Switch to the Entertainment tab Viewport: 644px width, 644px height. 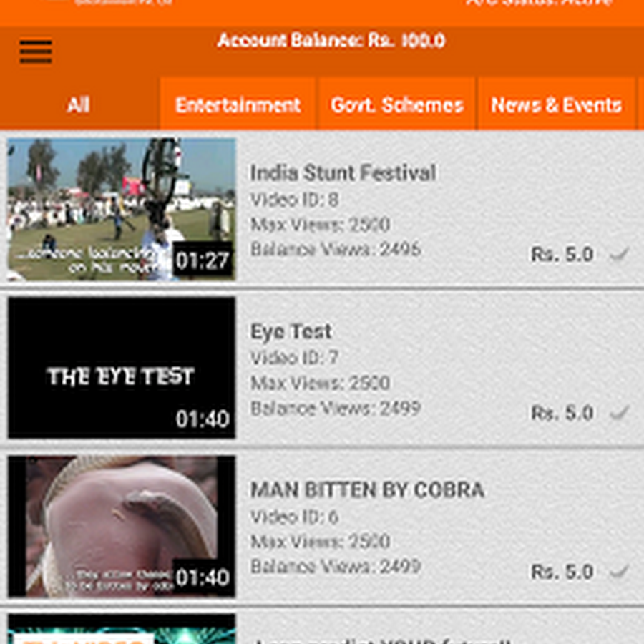(x=238, y=104)
